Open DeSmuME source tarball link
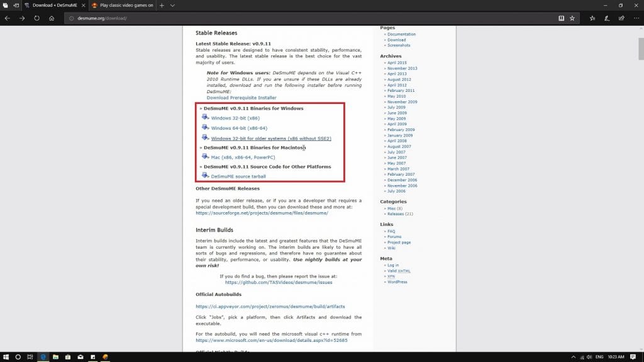 point(238,176)
